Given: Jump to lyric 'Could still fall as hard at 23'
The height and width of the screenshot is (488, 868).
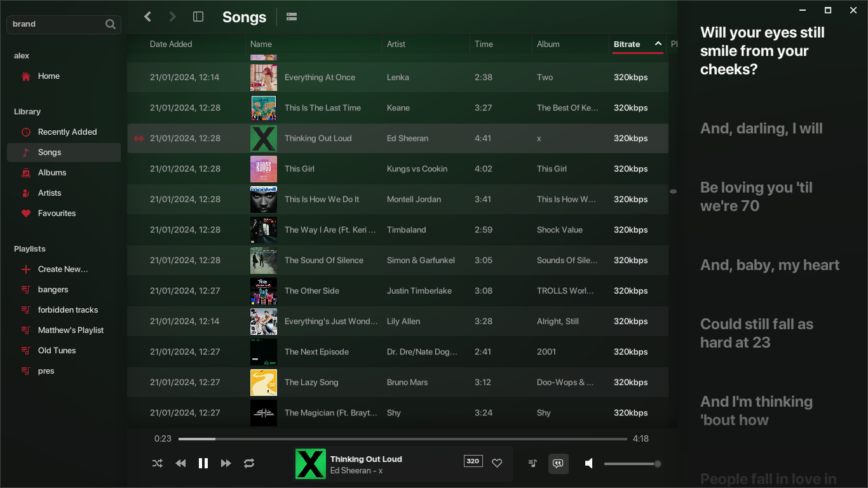Looking at the screenshot, I should (x=757, y=333).
